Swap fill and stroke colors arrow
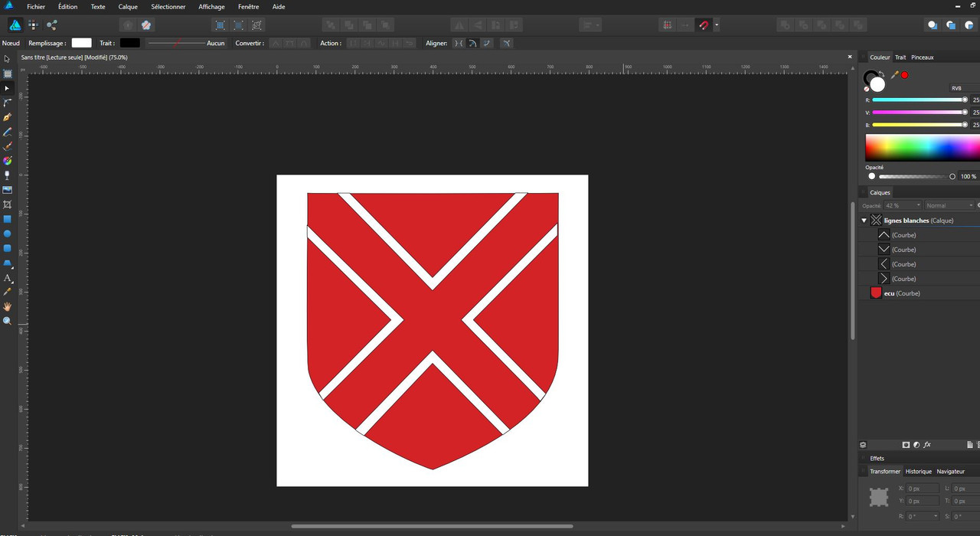This screenshot has height=536, width=980. point(882,73)
